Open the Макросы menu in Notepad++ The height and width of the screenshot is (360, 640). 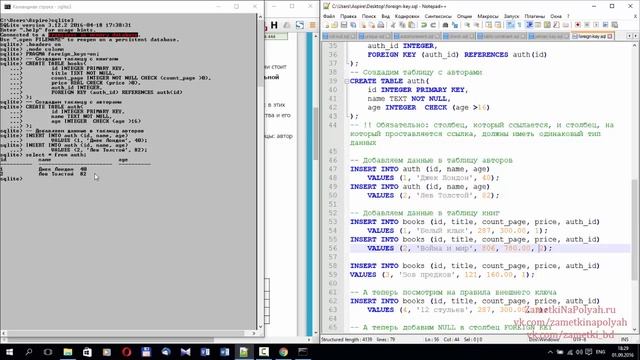click(x=488, y=16)
